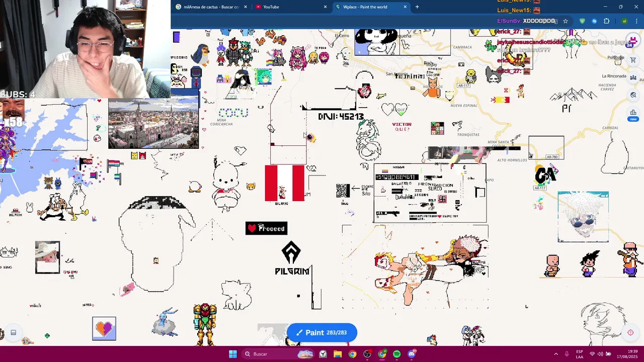
Task: Close the YouTube tab
Action: [x=325, y=7]
